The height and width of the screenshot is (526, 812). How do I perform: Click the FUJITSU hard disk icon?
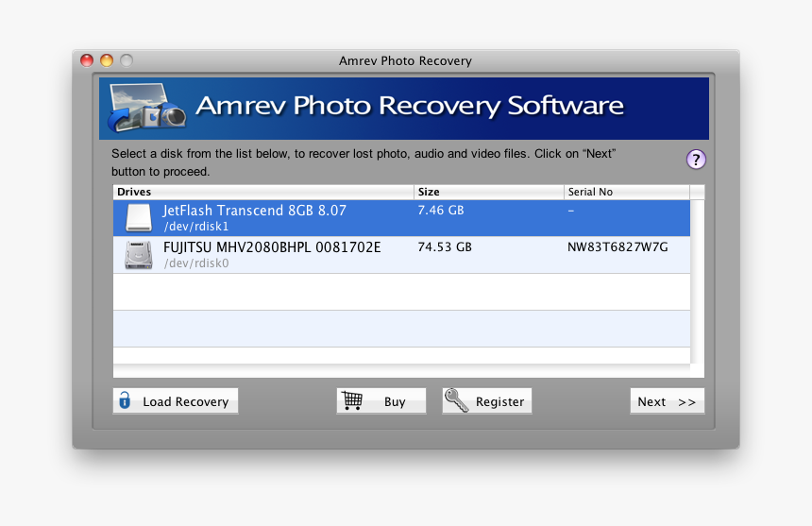[139, 255]
